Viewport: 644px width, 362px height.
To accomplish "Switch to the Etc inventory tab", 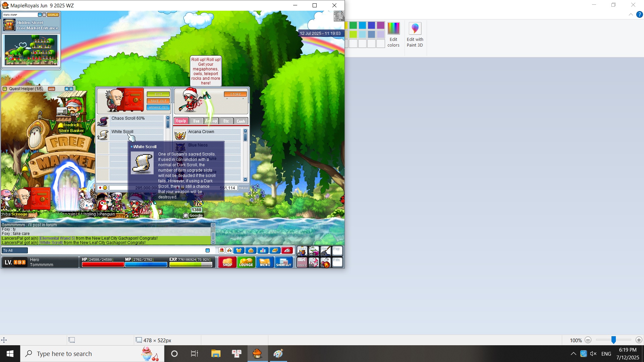I will pyautogui.click(x=226, y=121).
